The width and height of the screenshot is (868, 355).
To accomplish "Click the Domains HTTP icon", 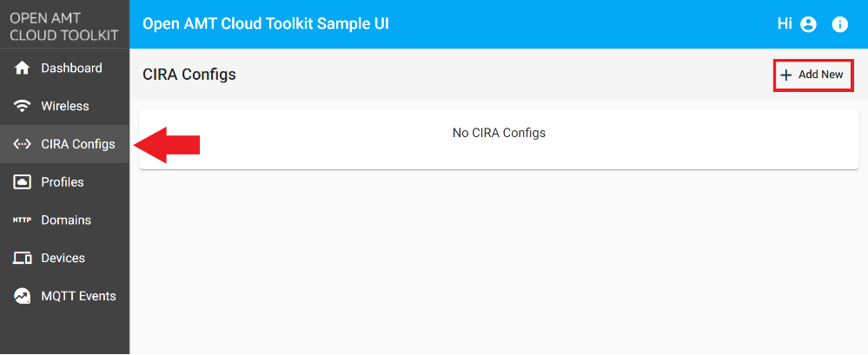I will coord(23,220).
